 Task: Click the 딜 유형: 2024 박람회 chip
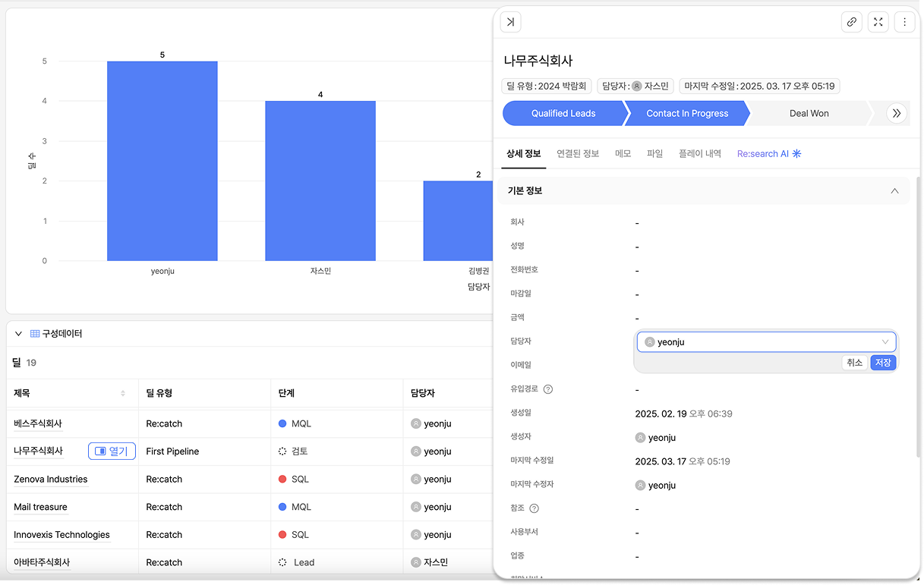pyautogui.click(x=547, y=86)
